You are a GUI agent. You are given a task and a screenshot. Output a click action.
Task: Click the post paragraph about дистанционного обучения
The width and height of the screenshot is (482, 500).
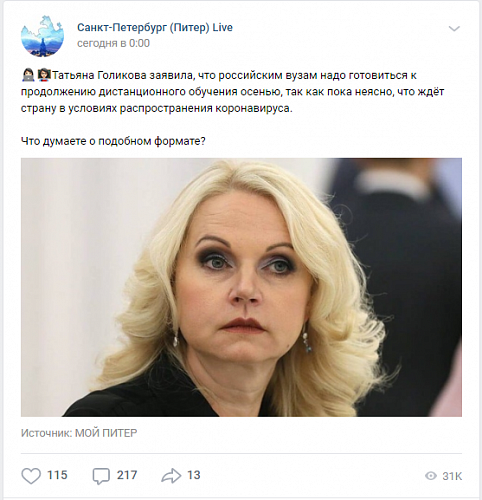233,92
